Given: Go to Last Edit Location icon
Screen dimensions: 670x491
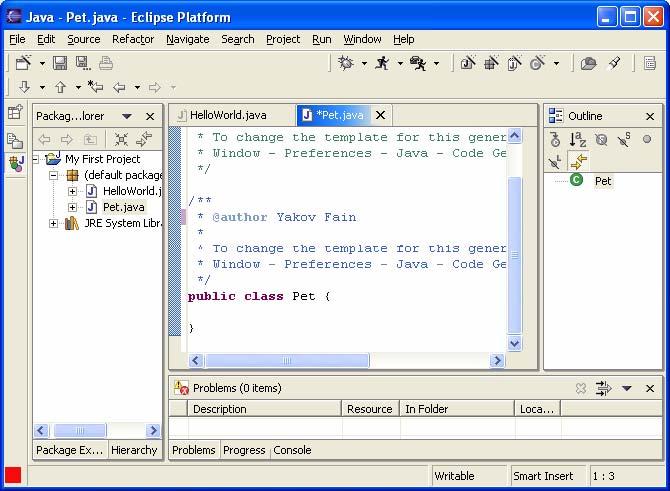Looking at the screenshot, I should coord(95,87).
